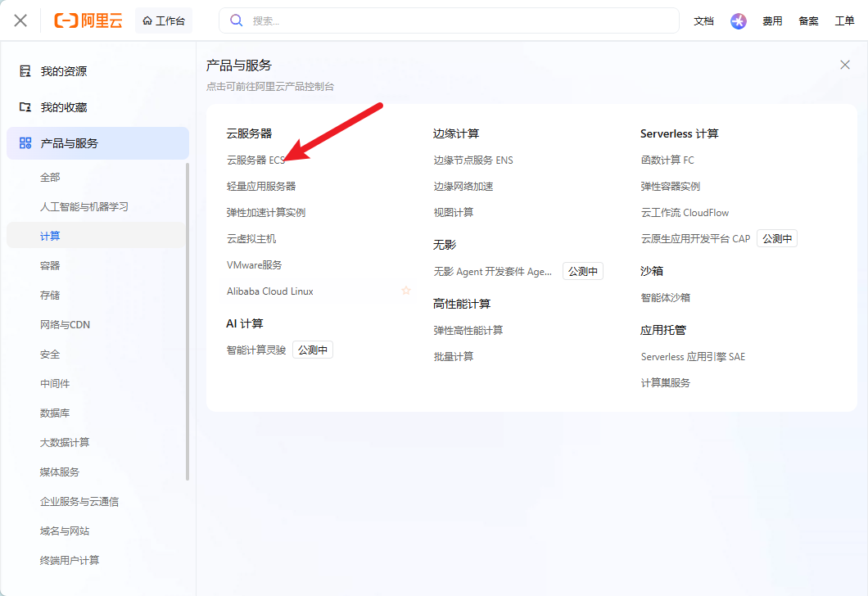Viewport: 868px width, 596px height.
Task: Open 云工作流 CloudFlow link
Action: 685,213
